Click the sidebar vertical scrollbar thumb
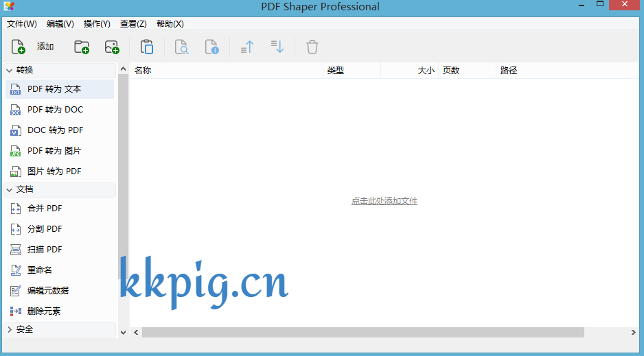 point(123,176)
